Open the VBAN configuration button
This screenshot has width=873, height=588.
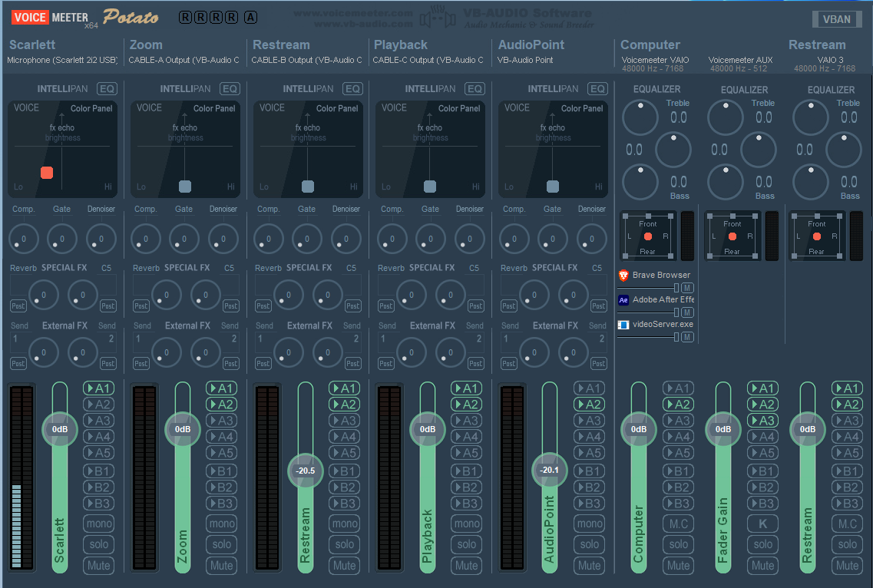[x=837, y=19]
